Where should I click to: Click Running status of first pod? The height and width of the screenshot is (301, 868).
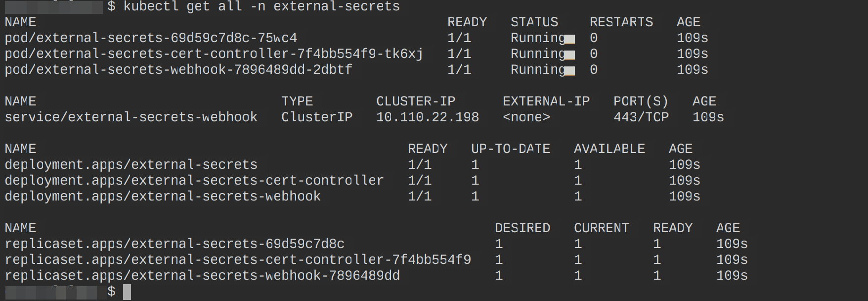pyautogui.click(x=538, y=38)
